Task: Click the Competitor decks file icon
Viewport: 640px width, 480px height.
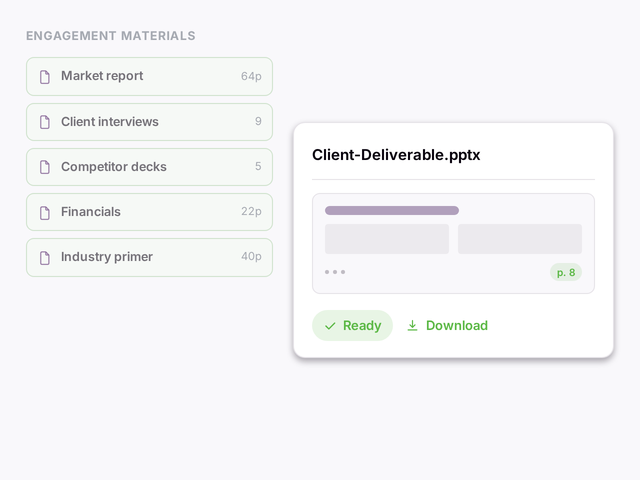Action: point(45,167)
